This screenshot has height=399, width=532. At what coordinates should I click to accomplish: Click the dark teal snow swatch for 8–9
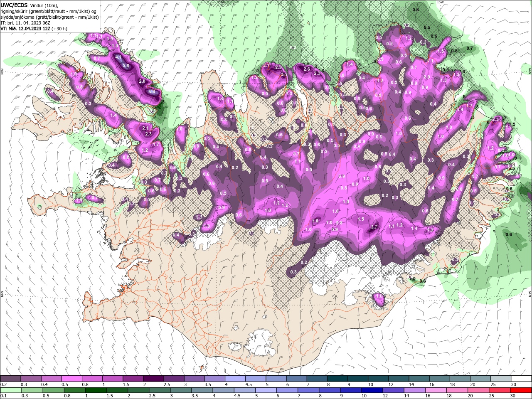point(337,379)
